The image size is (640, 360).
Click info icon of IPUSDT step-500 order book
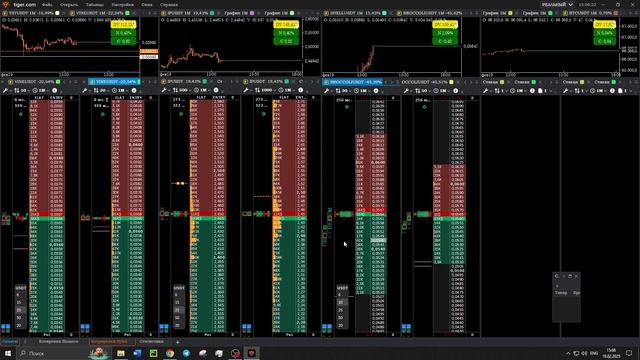point(216,90)
